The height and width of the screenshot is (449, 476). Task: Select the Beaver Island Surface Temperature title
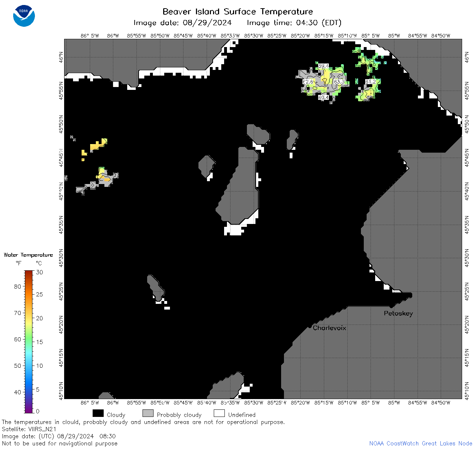pos(238,11)
